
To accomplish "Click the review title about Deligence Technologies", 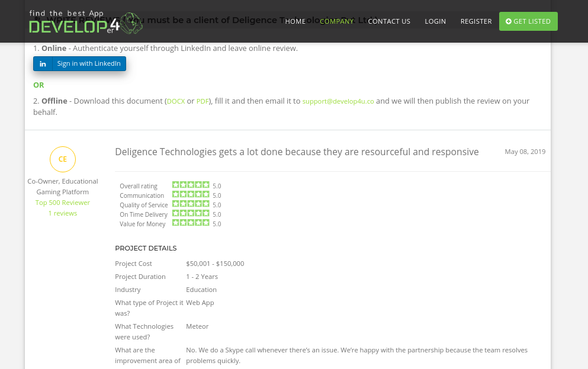I will 297,152.
